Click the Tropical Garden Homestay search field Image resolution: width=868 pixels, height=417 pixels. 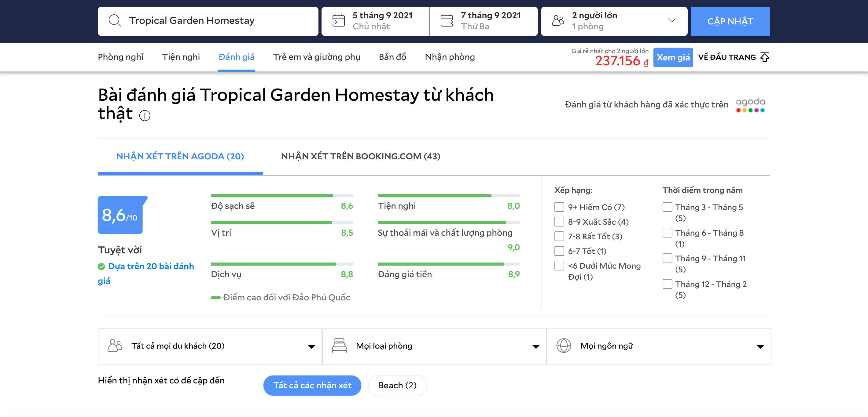tap(208, 21)
